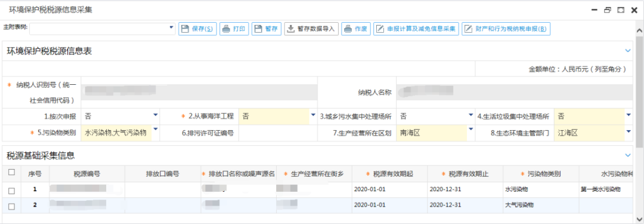
Task: Check the checkbox for row 1
Action: (x=11, y=191)
